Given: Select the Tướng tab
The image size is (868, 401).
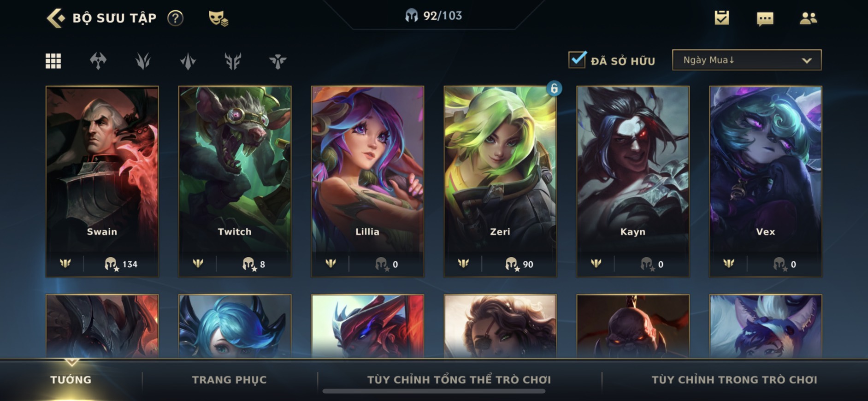Looking at the screenshot, I should pos(71,380).
